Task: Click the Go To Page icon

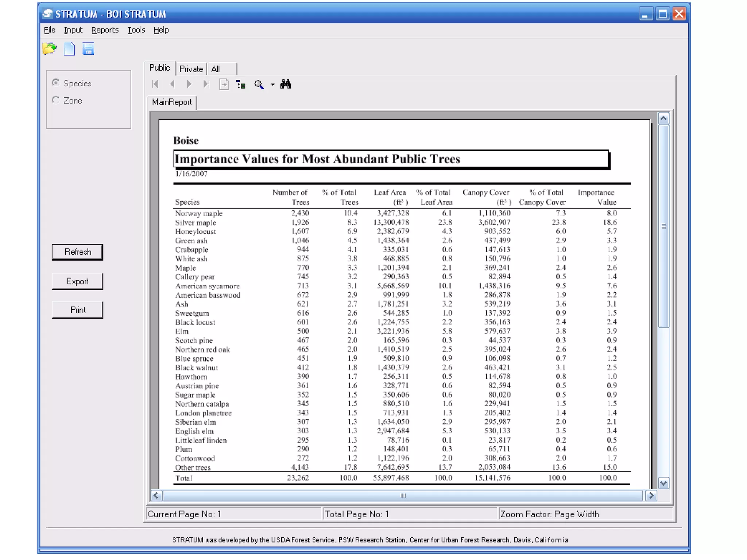Action: (x=224, y=85)
